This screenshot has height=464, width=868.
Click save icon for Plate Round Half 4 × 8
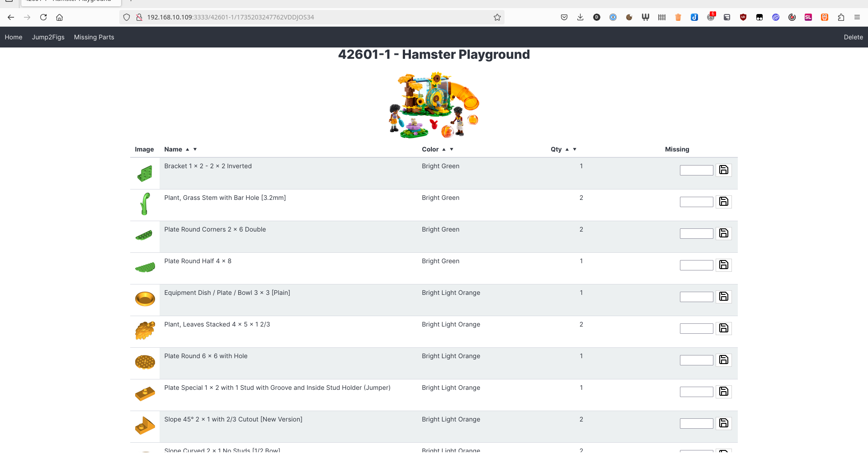723,265
